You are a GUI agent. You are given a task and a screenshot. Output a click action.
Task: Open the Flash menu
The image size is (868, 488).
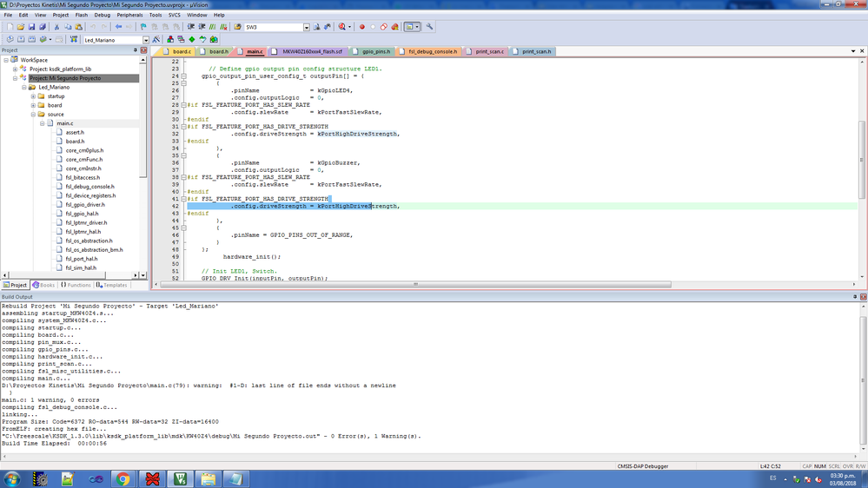[x=82, y=15]
